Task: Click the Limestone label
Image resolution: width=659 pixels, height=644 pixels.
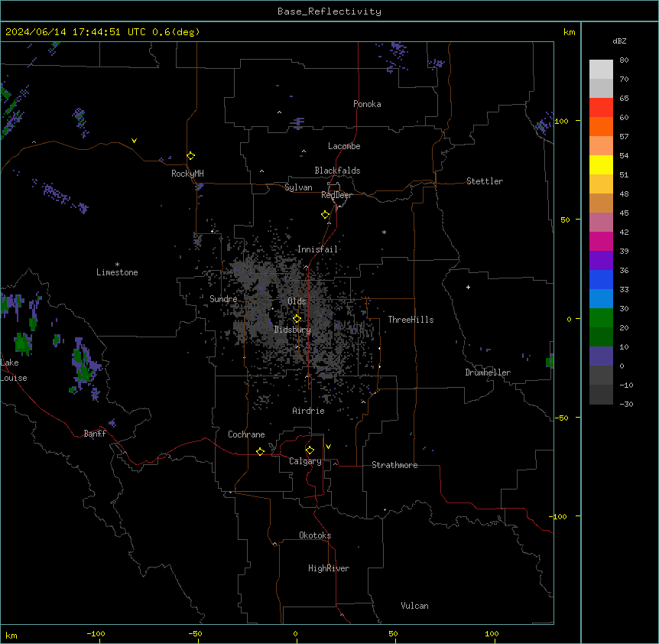Action: click(117, 272)
